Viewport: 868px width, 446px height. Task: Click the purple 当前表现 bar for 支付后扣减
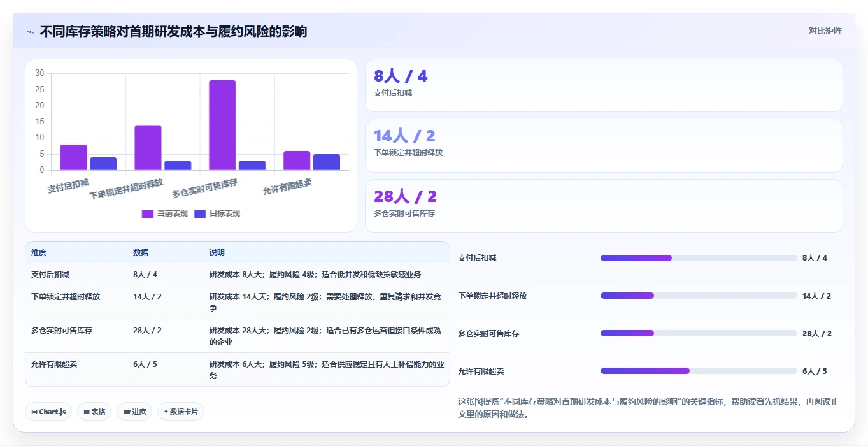[73, 157]
